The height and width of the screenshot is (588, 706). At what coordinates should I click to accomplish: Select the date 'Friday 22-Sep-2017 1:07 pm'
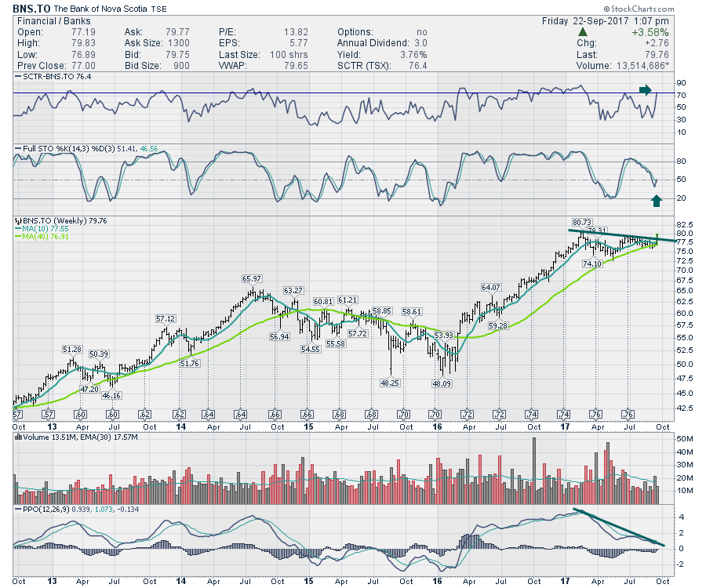click(x=605, y=21)
